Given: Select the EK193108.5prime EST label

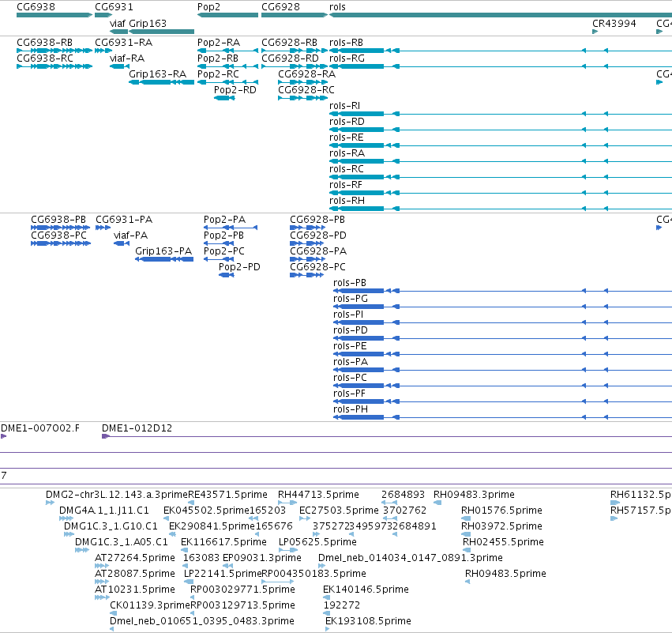Looking at the screenshot, I should [368, 621].
